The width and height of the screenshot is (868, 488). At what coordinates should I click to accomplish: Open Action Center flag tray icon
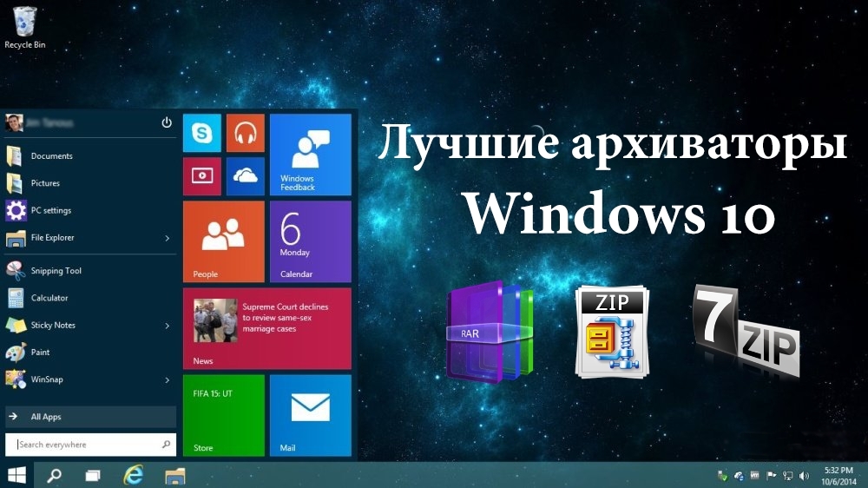(771, 475)
